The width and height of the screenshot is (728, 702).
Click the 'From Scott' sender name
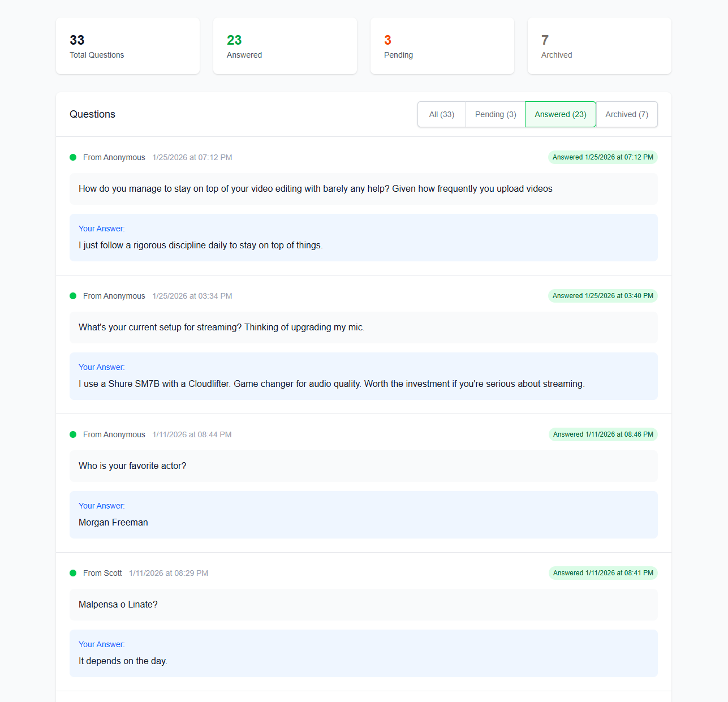click(102, 573)
